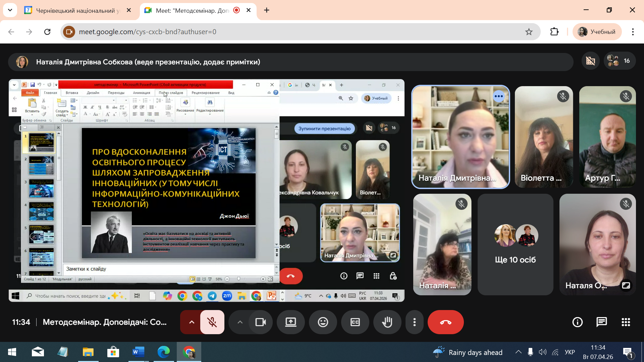Open Microsoft Edge from taskbar

point(163,352)
